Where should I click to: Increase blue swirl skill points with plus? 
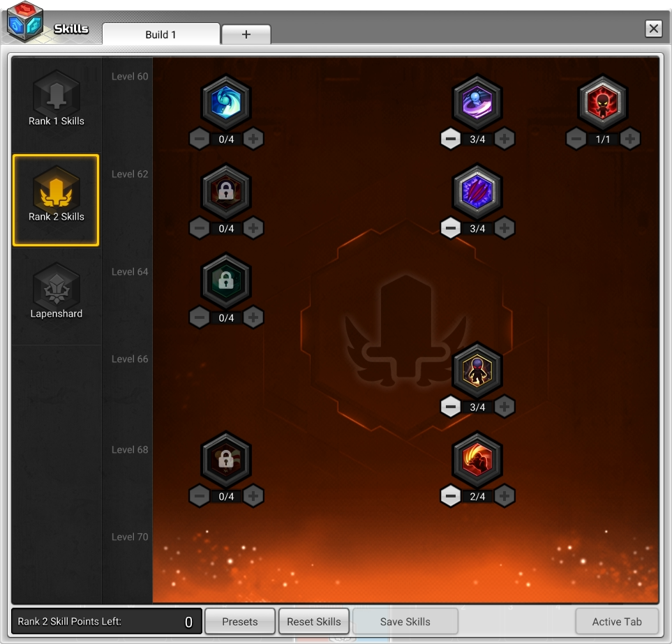(x=253, y=139)
